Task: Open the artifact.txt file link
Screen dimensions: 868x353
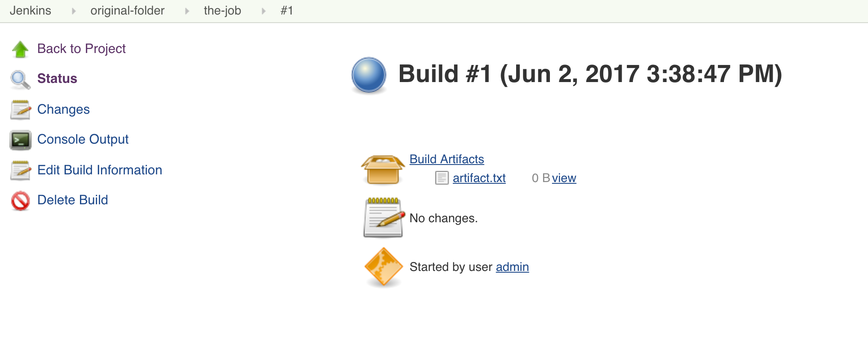Action: [x=479, y=178]
